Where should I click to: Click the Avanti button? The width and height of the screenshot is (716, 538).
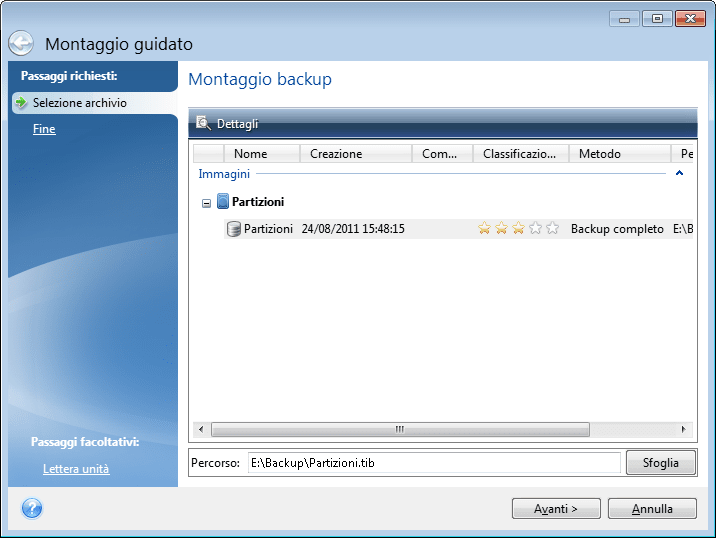coord(556,509)
